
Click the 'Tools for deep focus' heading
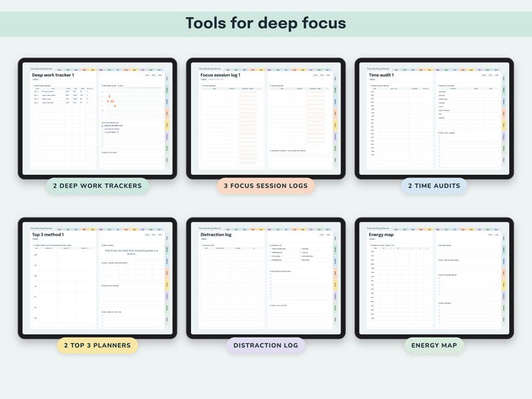(x=266, y=23)
